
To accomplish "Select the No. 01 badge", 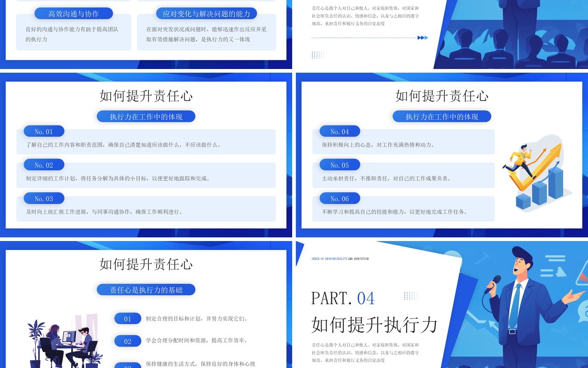I will 44,132.
